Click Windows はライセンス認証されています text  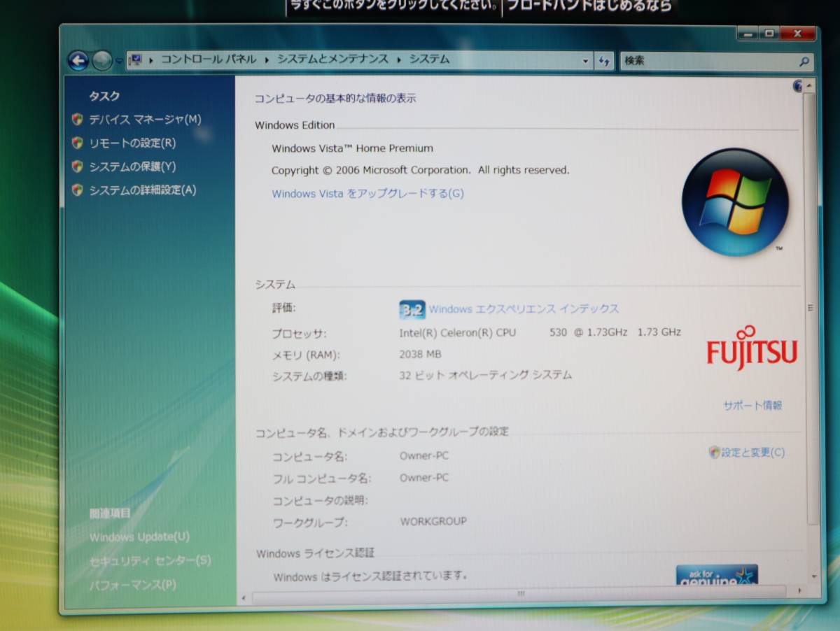[x=370, y=576]
